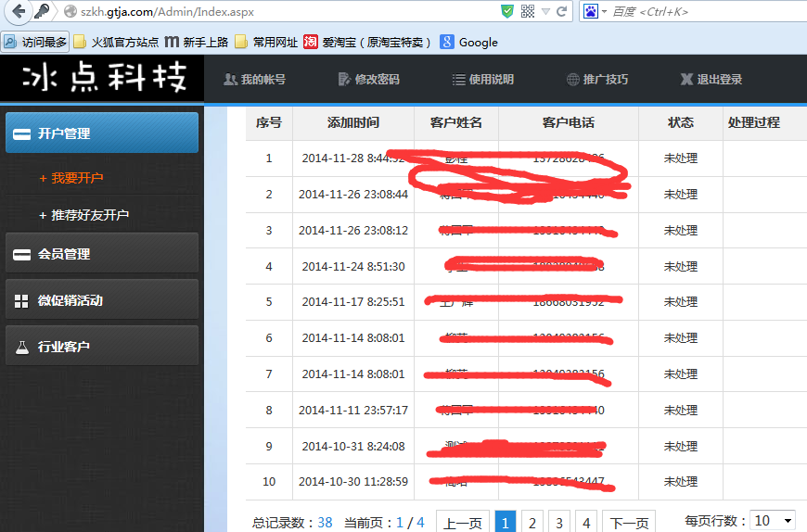Click 未处理 status in row 10
The image size is (807, 532).
[681, 482]
